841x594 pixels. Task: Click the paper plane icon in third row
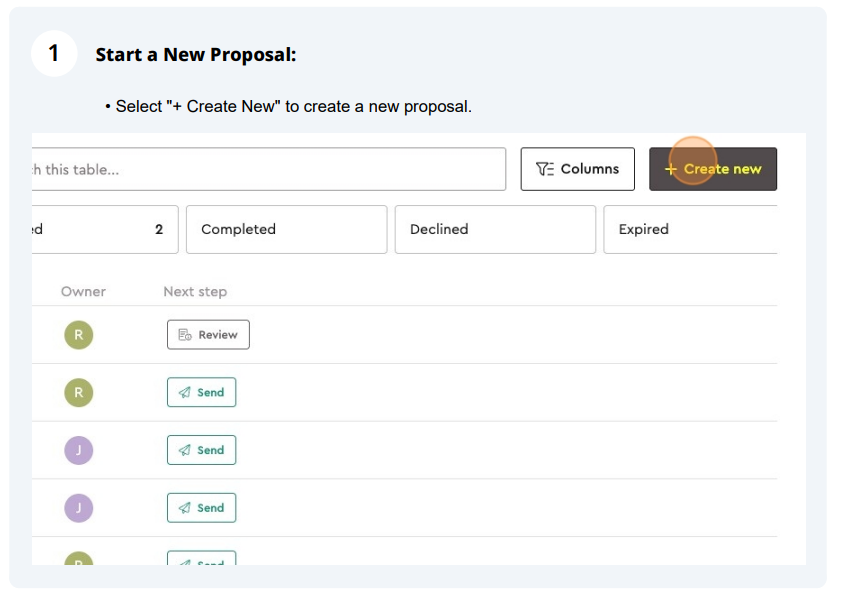click(x=185, y=450)
